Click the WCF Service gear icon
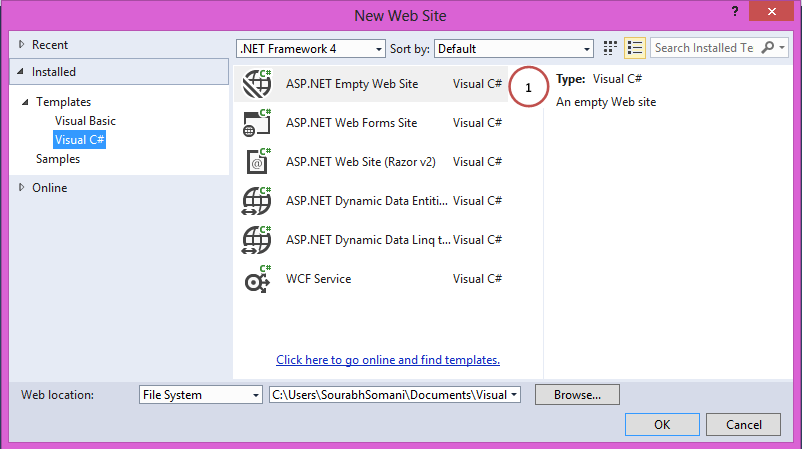802x449 pixels. (x=257, y=279)
